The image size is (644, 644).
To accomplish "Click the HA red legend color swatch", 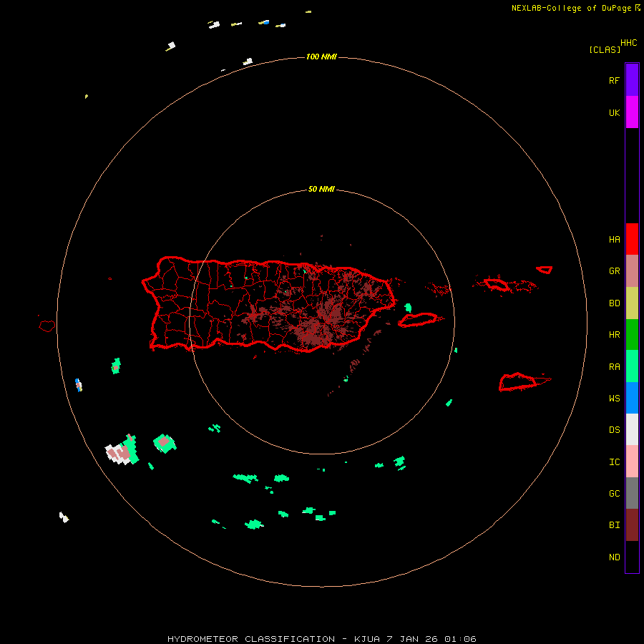I will point(632,239).
